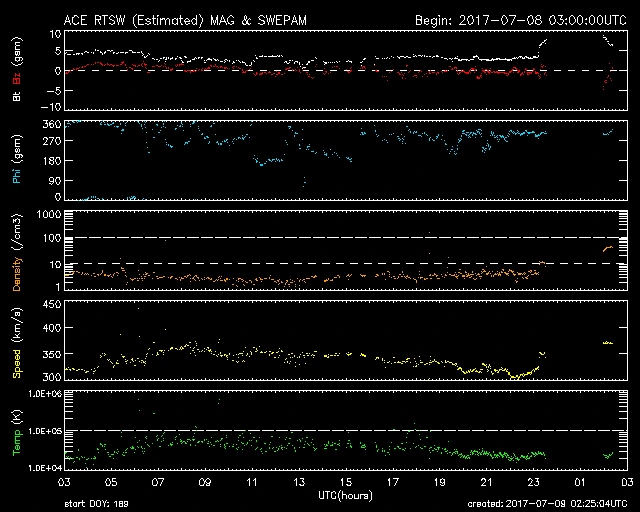
Task: Click the '270' tick on the Phi axis
Action: [x=52, y=141]
